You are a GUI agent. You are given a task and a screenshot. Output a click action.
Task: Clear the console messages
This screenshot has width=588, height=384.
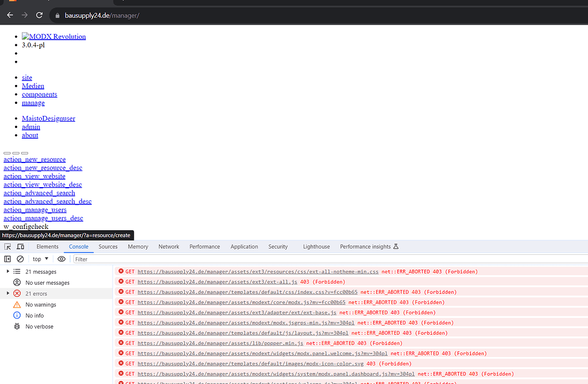point(20,258)
